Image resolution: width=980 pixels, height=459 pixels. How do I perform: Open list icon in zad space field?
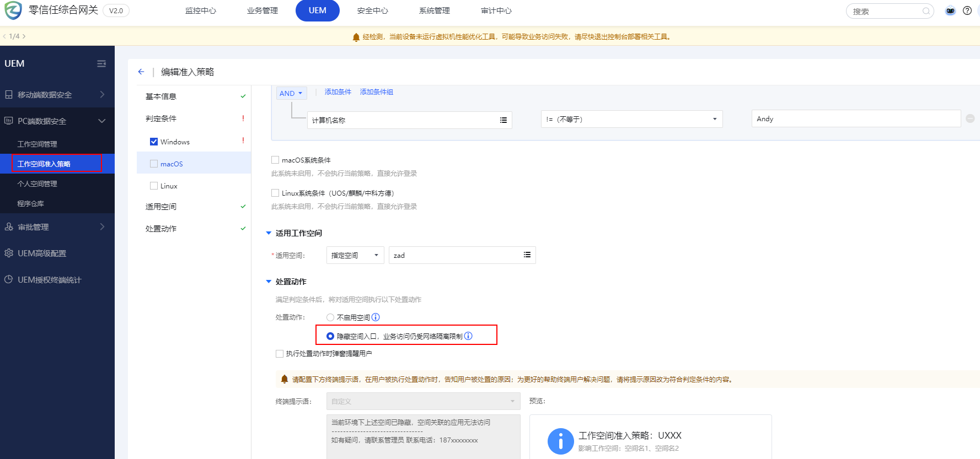pyautogui.click(x=527, y=255)
